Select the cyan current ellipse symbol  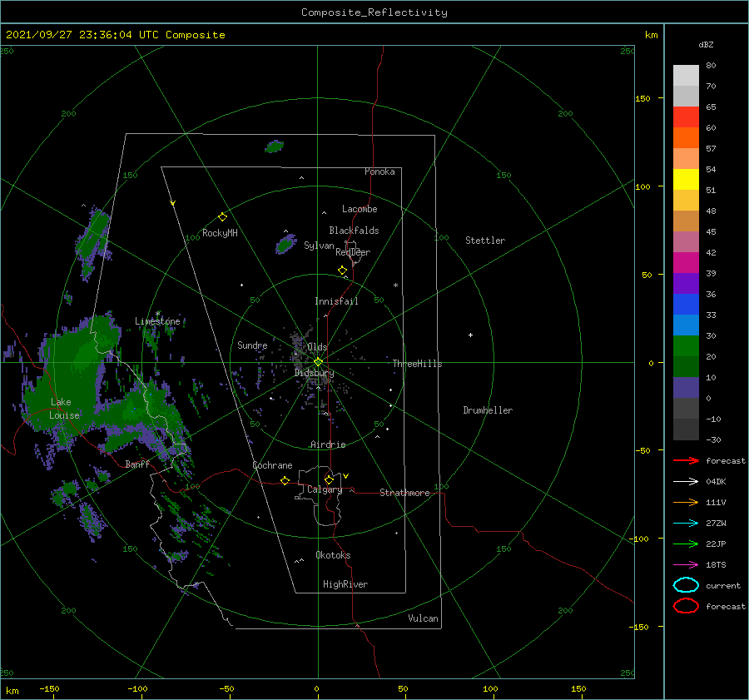tap(686, 585)
